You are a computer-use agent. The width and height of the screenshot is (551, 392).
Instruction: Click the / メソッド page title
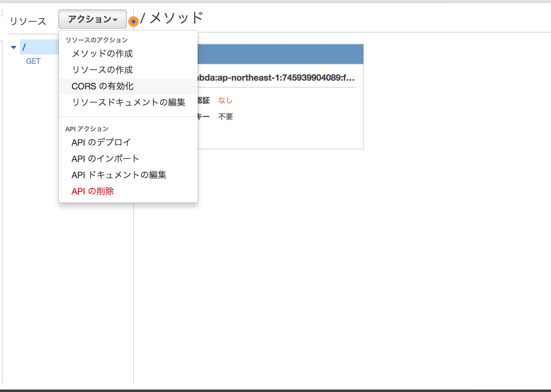(x=172, y=18)
